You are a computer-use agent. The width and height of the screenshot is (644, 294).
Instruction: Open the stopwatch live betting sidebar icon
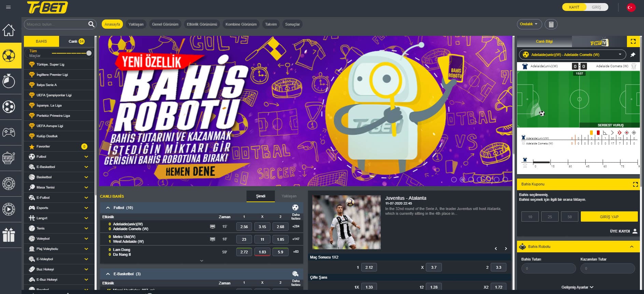coord(9,81)
